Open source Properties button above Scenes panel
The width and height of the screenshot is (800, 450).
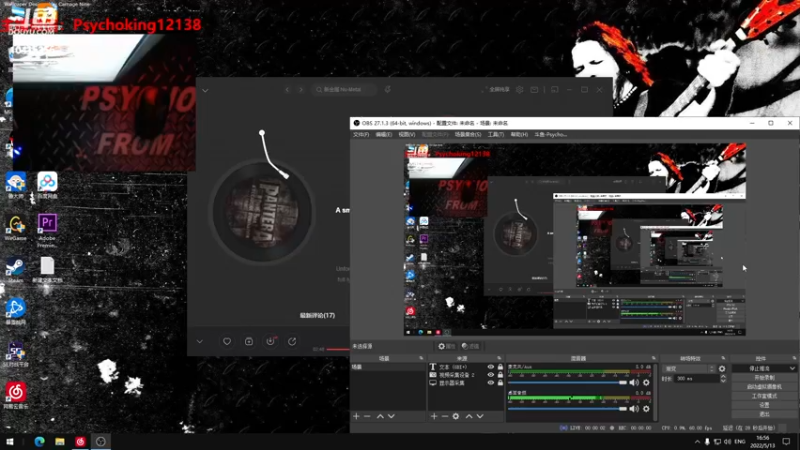[446, 346]
